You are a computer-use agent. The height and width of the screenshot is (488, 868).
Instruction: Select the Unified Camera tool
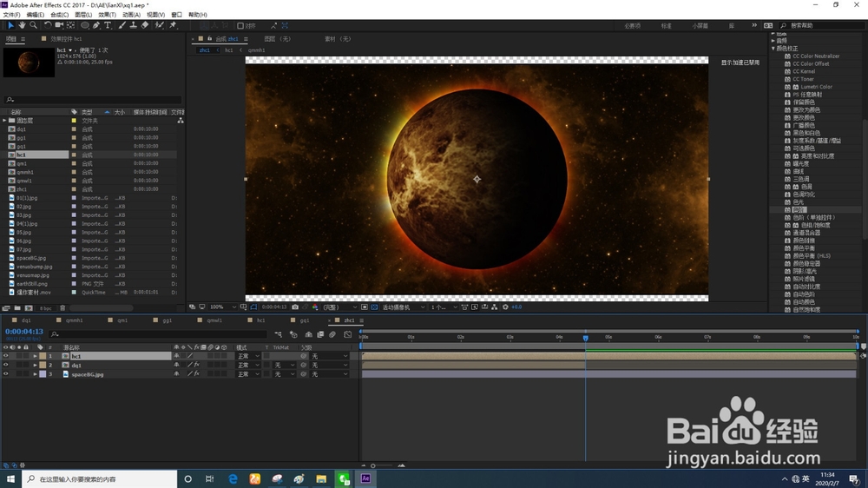[59, 25]
